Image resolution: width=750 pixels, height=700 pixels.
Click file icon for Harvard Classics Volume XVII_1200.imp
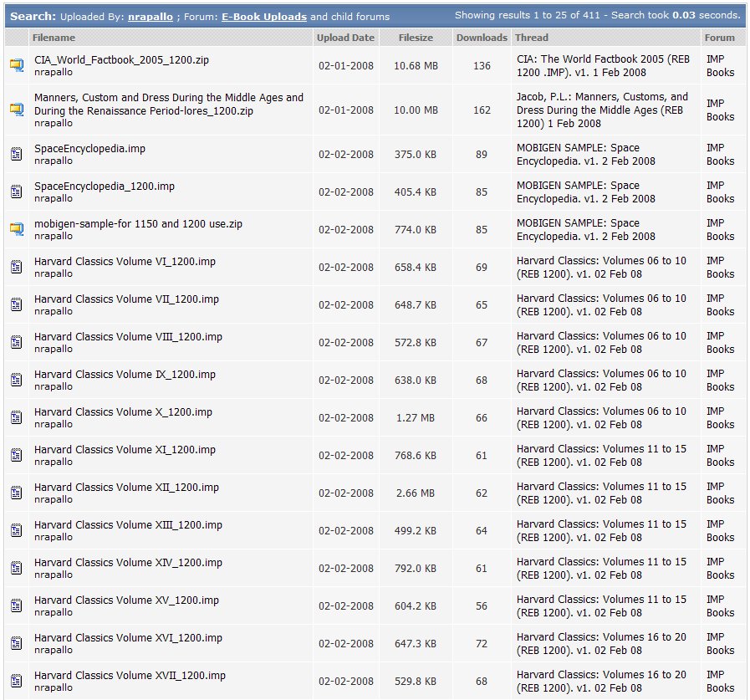[x=16, y=681]
